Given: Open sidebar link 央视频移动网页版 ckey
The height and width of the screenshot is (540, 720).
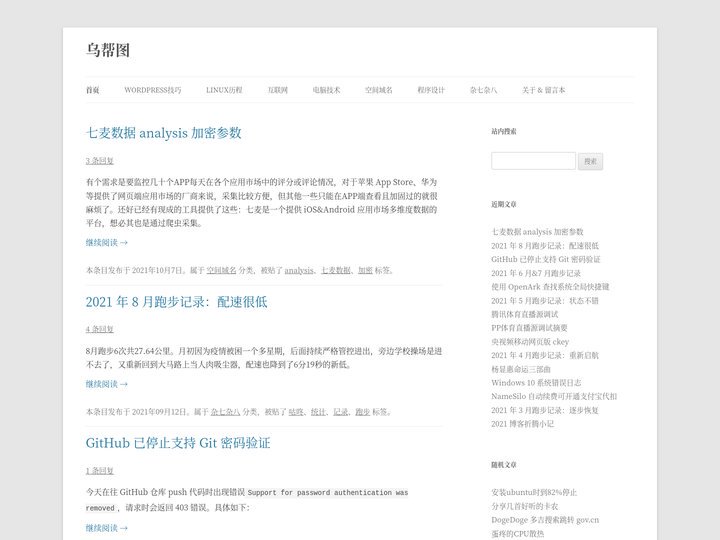Looking at the screenshot, I should point(530,342).
